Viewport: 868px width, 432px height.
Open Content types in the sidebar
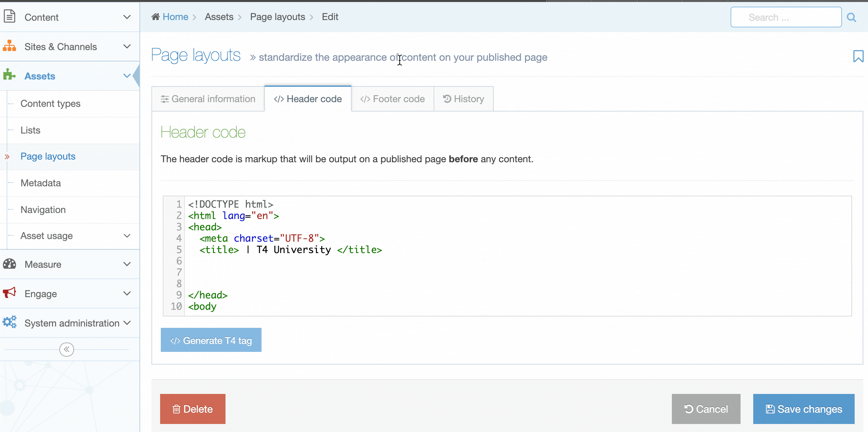click(x=51, y=103)
